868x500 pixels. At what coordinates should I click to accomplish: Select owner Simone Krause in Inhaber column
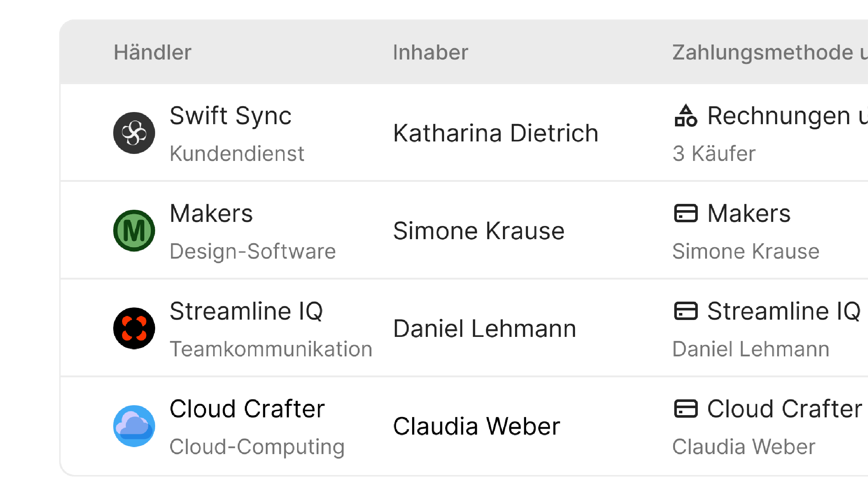(x=479, y=231)
